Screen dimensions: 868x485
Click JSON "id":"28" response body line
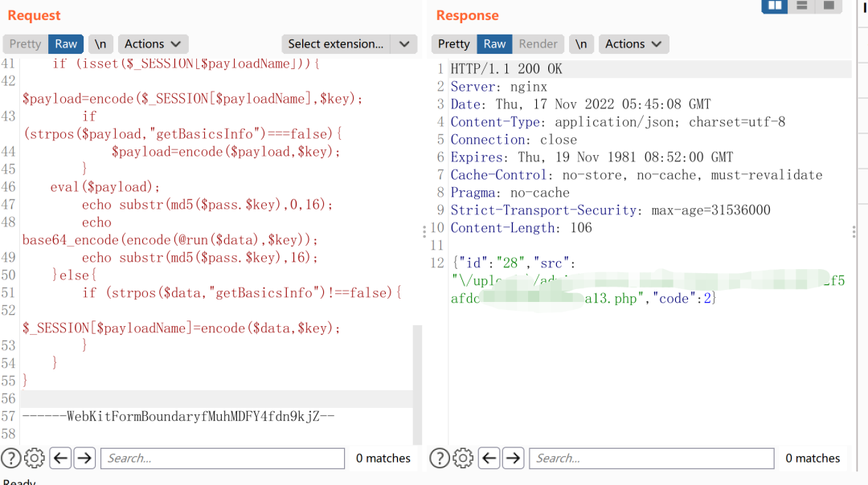pos(514,263)
